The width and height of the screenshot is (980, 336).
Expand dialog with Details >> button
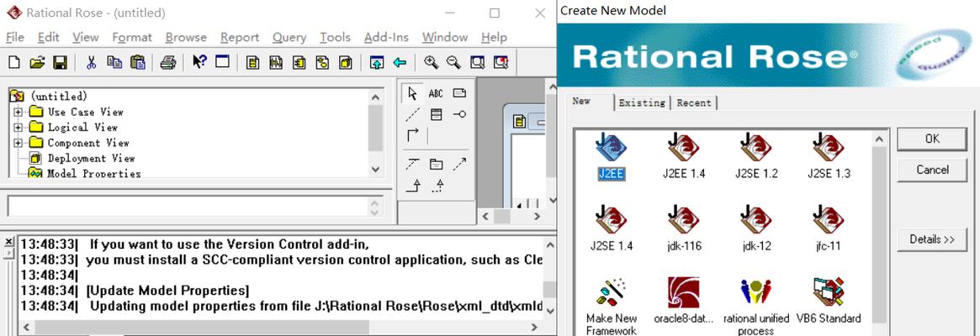click(932, 239)
